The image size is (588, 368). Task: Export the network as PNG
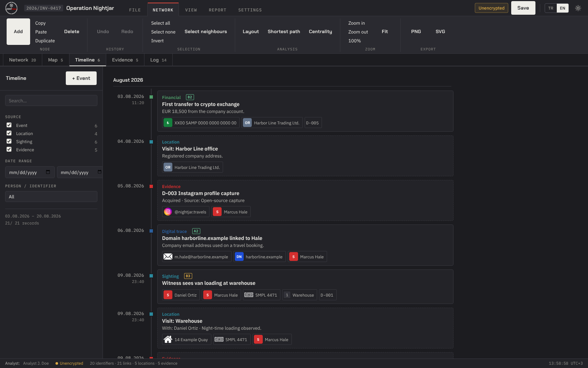click(416, 32)
